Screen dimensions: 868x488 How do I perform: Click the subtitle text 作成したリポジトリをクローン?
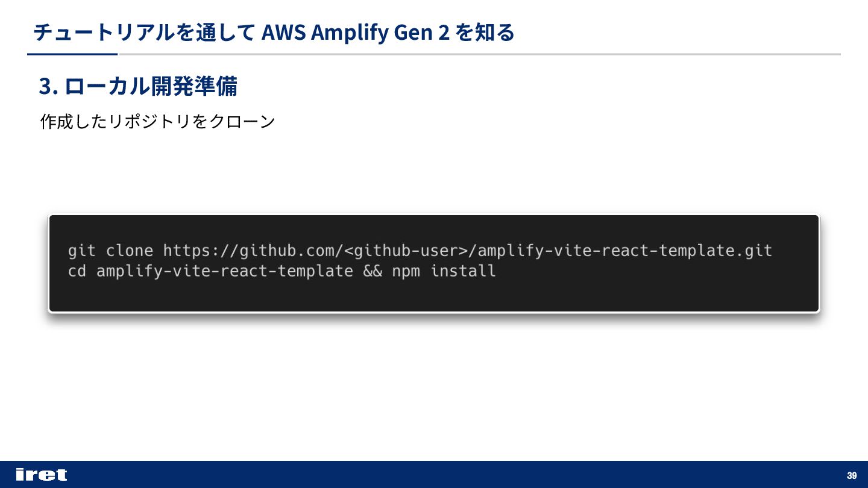coord(157,122)
